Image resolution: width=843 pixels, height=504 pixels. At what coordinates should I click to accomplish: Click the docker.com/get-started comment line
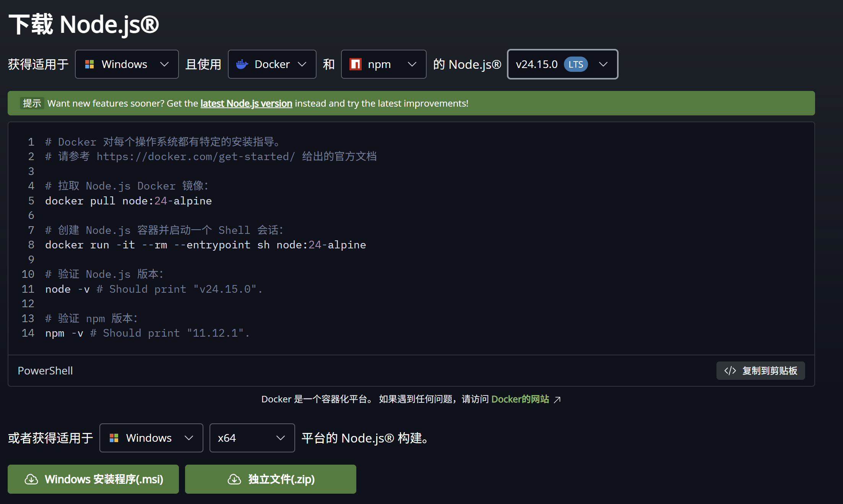211,157
